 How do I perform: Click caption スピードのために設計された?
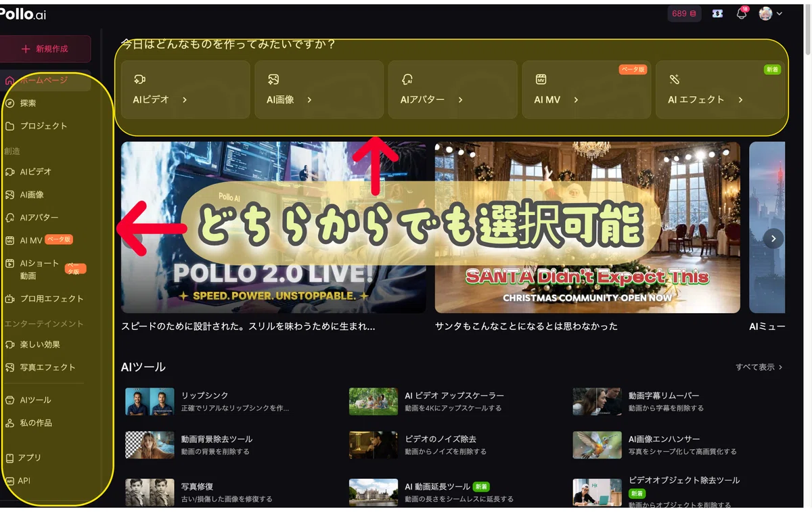248,326
